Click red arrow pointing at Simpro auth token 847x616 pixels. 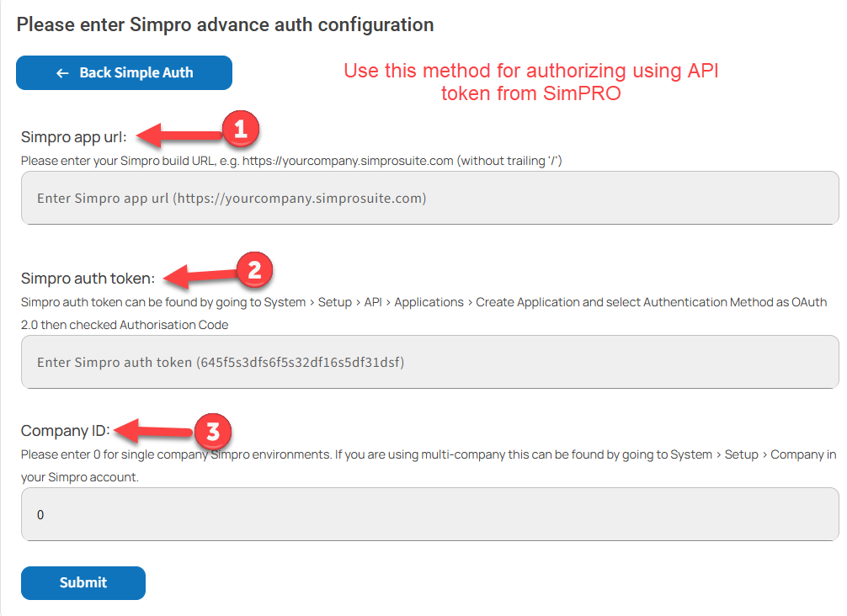(x=200, y=274)
